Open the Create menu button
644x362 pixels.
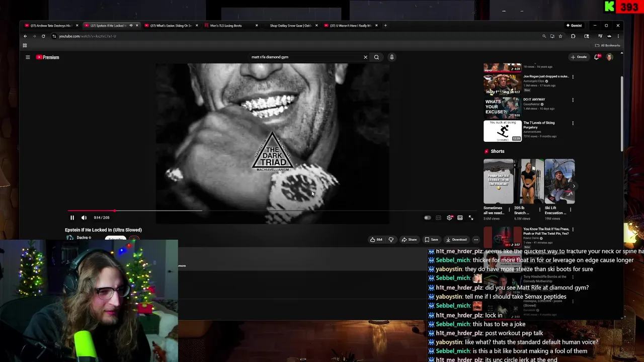coord(579,57)
